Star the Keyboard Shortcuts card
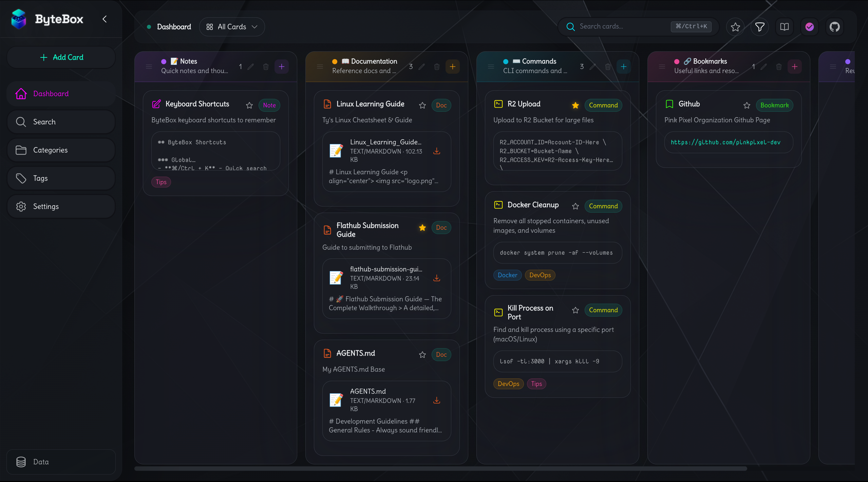 [x=249, y=105]
